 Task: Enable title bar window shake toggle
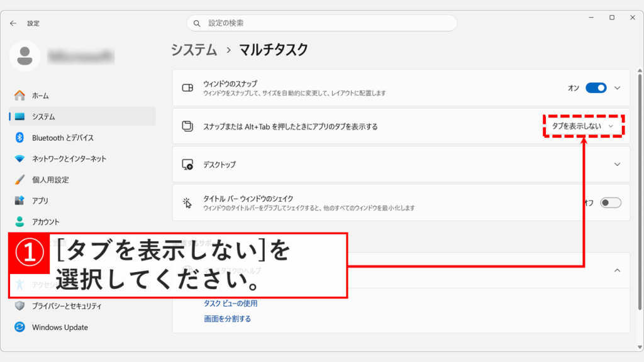tap(611, 203)
